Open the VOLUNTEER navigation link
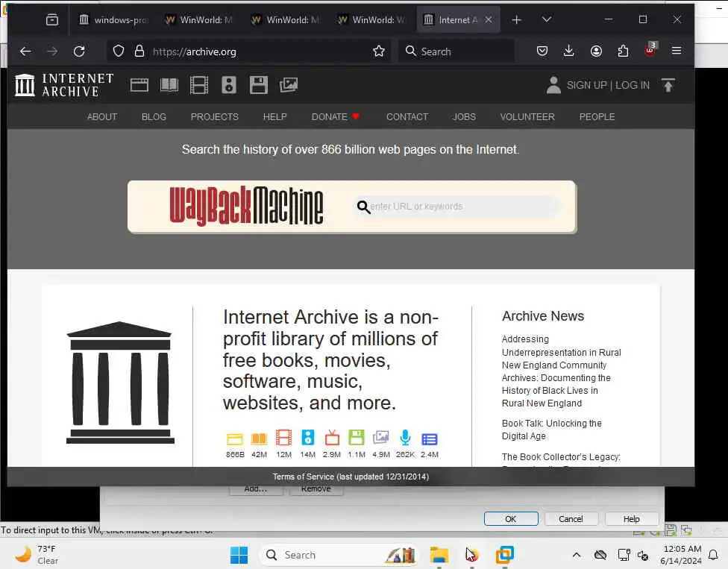Viewport: 728px width, 569px height. click(527, 117)
